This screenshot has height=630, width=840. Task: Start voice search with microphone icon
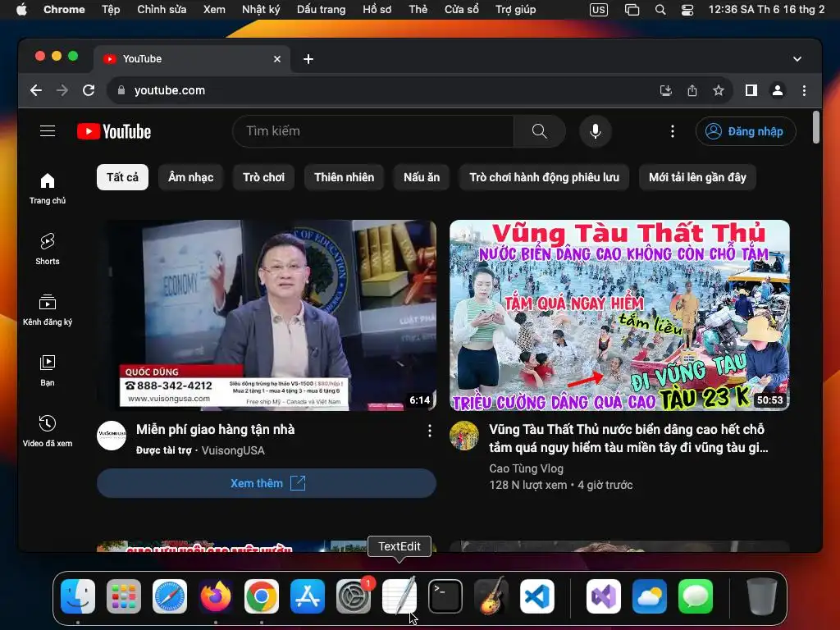coord(596,131)
